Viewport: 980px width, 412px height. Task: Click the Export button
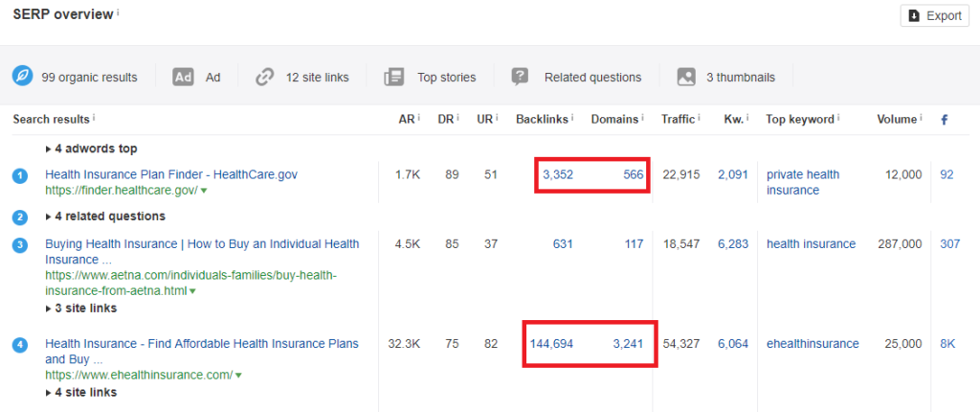pos(933,16)
